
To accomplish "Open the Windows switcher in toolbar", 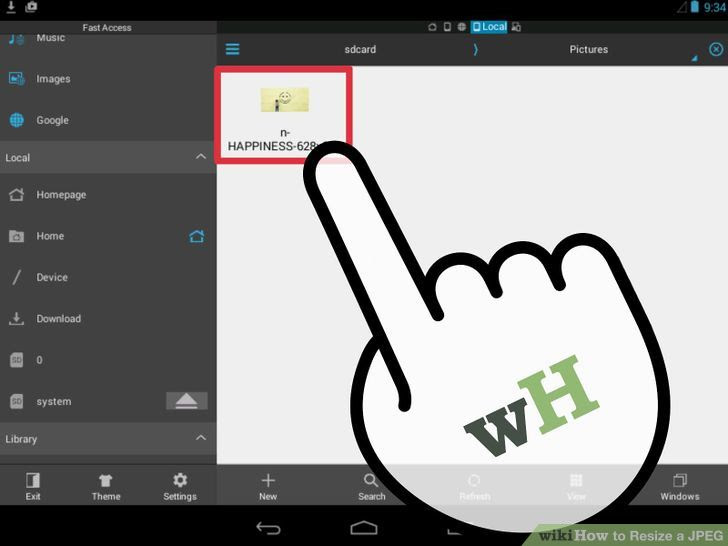I will pyautogui.click(x=680, y=487).
